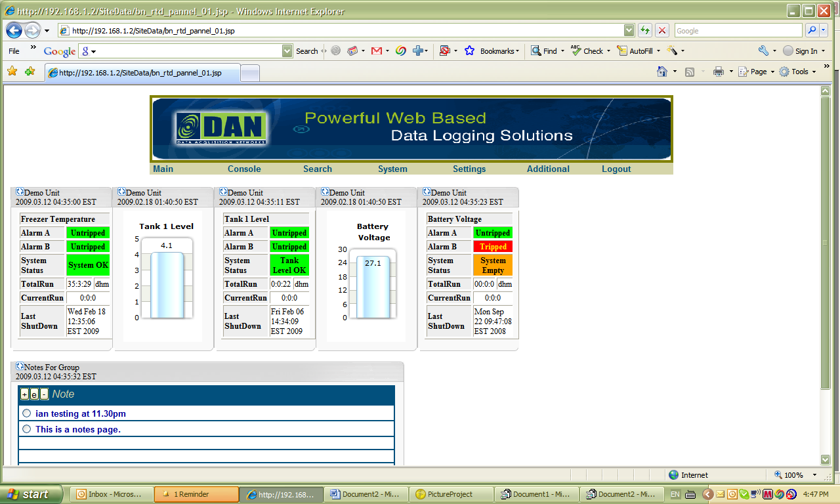Click the browser Home icon

(x=662, y=72)
